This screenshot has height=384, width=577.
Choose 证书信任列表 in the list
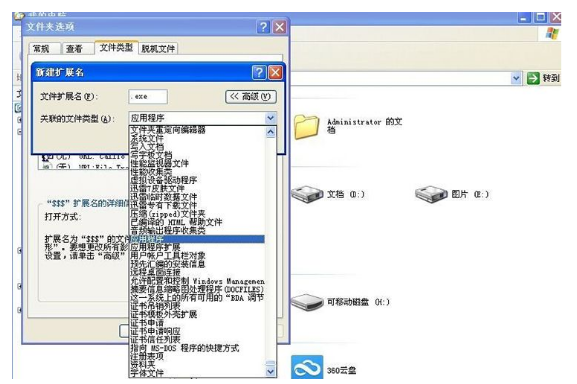[197, 339]
